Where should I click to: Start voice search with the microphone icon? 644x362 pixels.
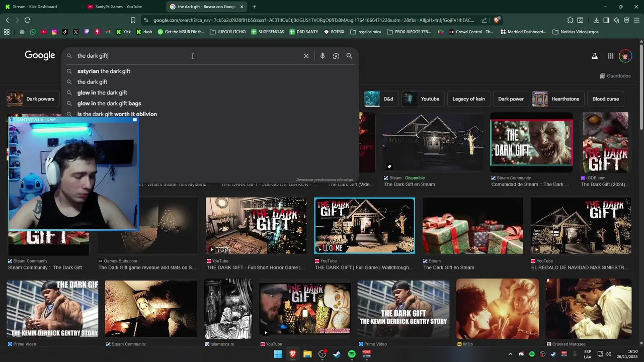click(323, 56)
